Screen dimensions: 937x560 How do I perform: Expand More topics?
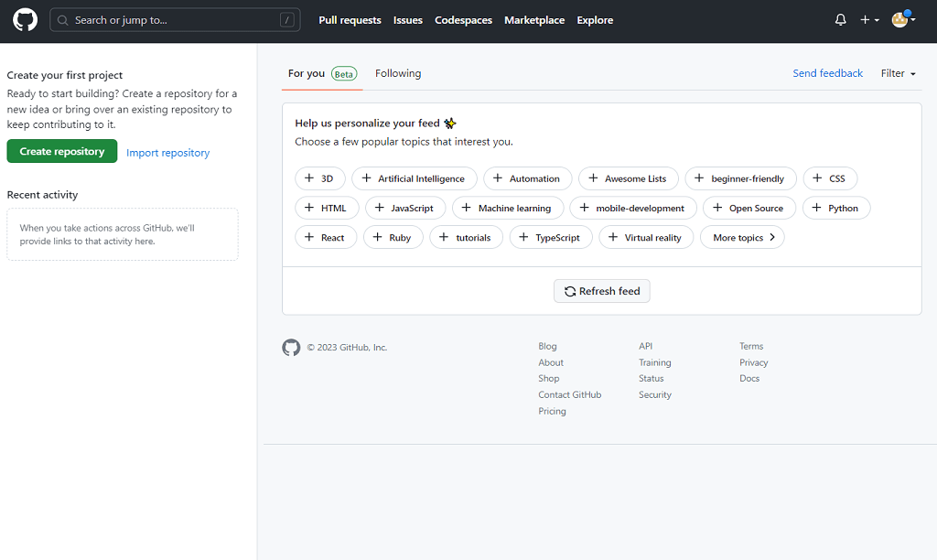point(742,237)
